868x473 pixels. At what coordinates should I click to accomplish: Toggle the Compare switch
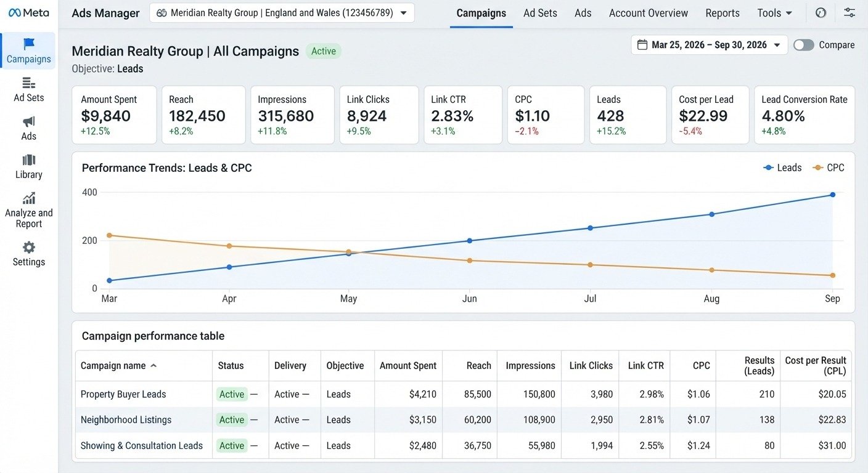click(804, 45)
